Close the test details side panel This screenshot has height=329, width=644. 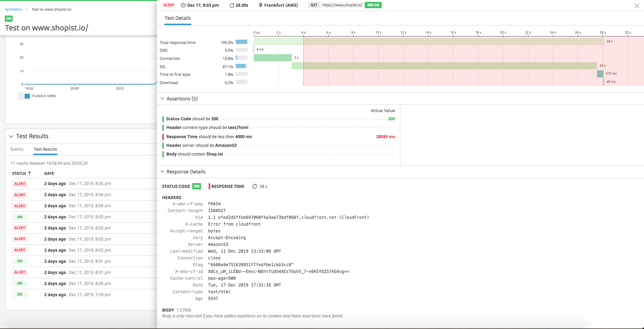(x=637, y=6)
